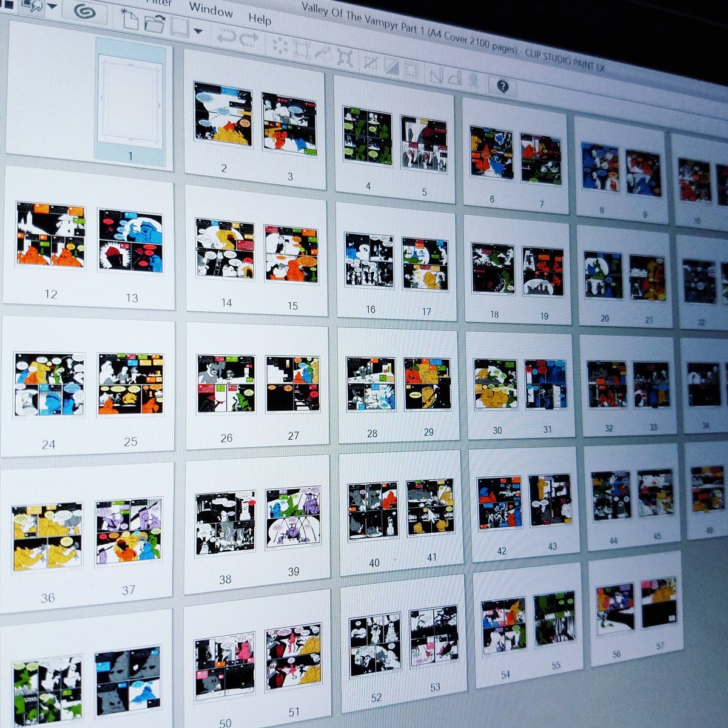
Task: Expand the dropdown arrow beside Save
Action: [198, 32]
